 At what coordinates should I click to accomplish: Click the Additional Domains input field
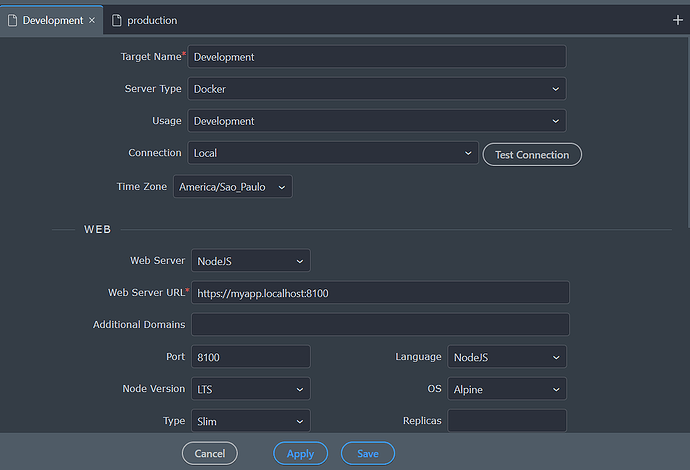(379, 325)
